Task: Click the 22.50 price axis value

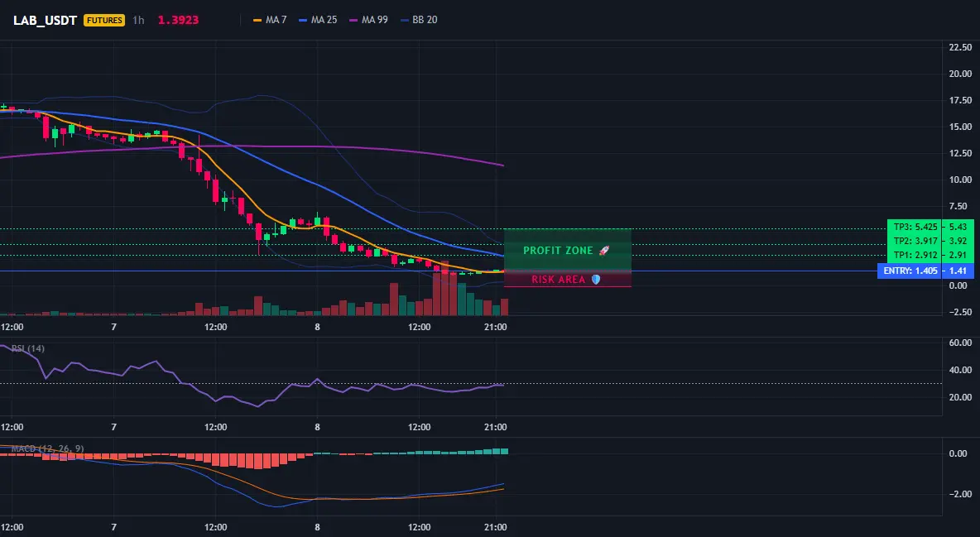Action: click(x=960, y=47)
